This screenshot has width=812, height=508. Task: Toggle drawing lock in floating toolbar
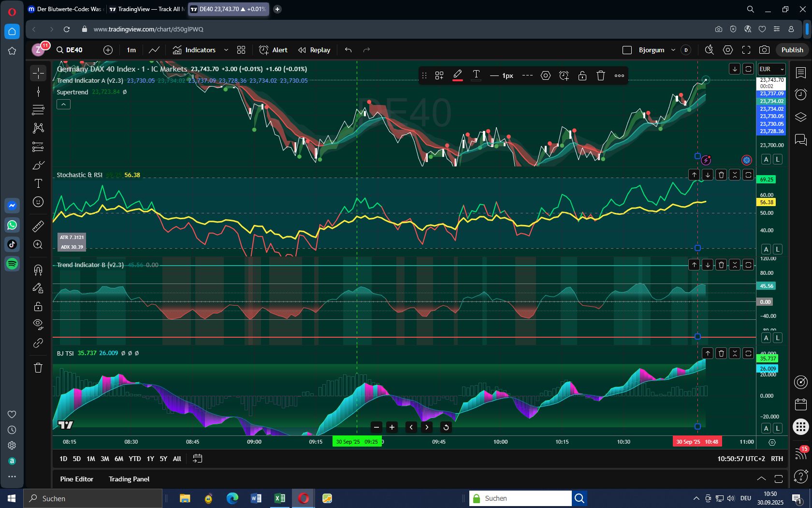click(x=582, y=75)
